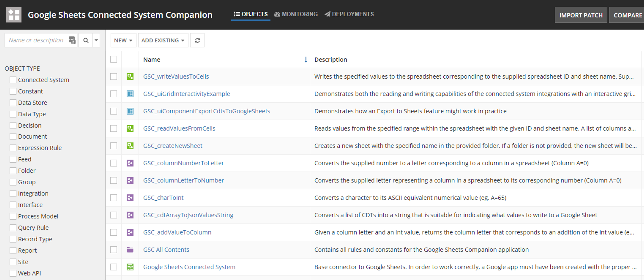Filter by Data Type object type
Image resolution: width=644 pixels, height=280 pixels.
[x=13, y=114]
